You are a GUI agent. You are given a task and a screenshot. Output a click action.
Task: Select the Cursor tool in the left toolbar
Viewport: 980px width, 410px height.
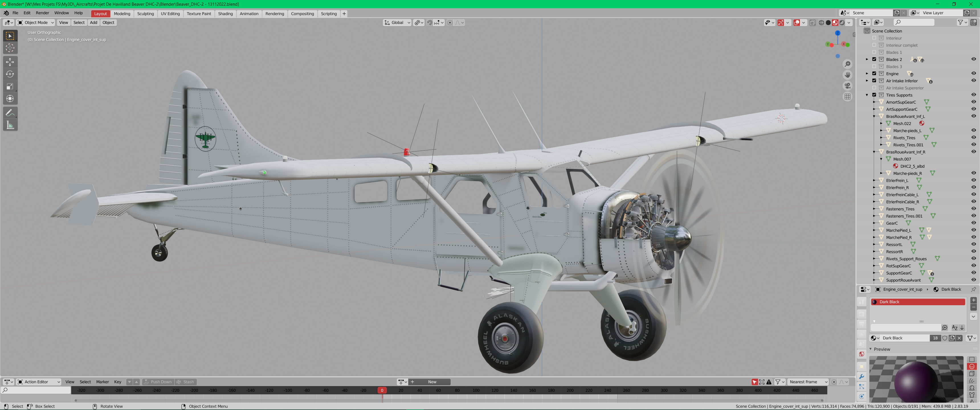[10, 48]
